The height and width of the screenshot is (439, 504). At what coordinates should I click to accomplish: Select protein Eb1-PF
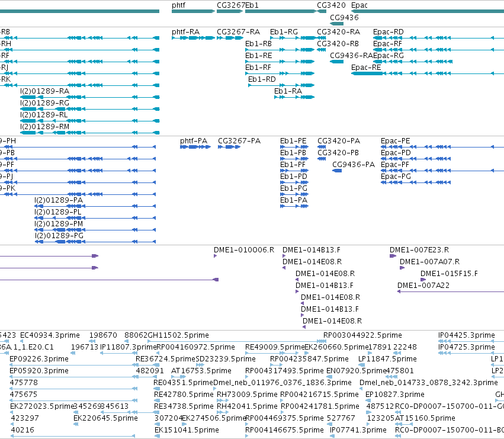click(x=293, y=165)
